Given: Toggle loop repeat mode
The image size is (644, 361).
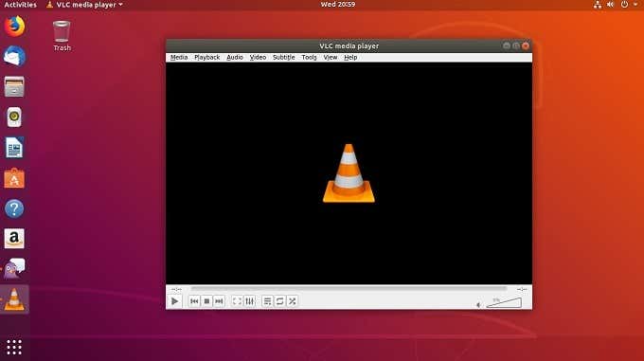Looking at the screenshot, I should [x=279, y=301].
